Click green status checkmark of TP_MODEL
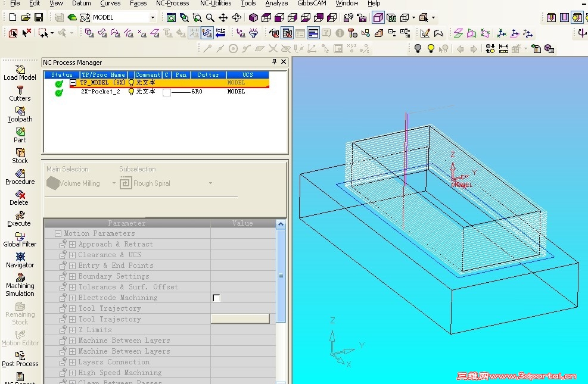588x384 pixels. 59,83
